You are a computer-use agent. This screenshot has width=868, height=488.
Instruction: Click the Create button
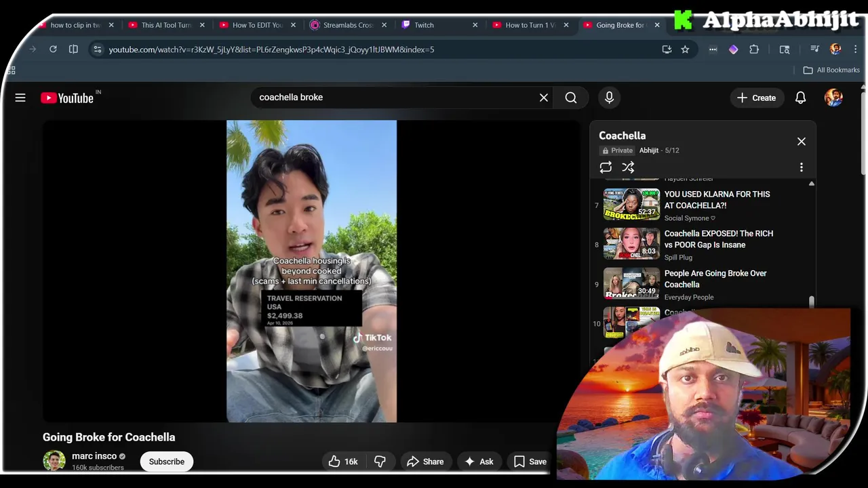pyautogui.click(x=757, y=98)
